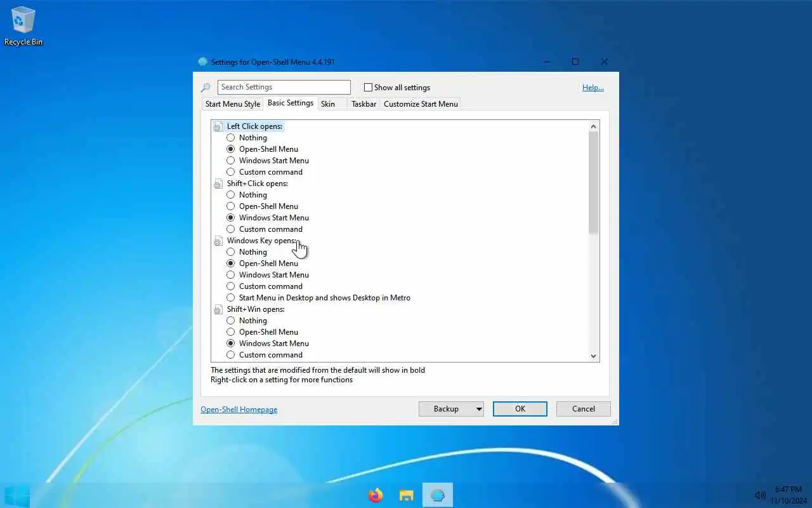Open the Open-Shell Homepage link
This screenshot has width=812, height=508.
(239, 410)
